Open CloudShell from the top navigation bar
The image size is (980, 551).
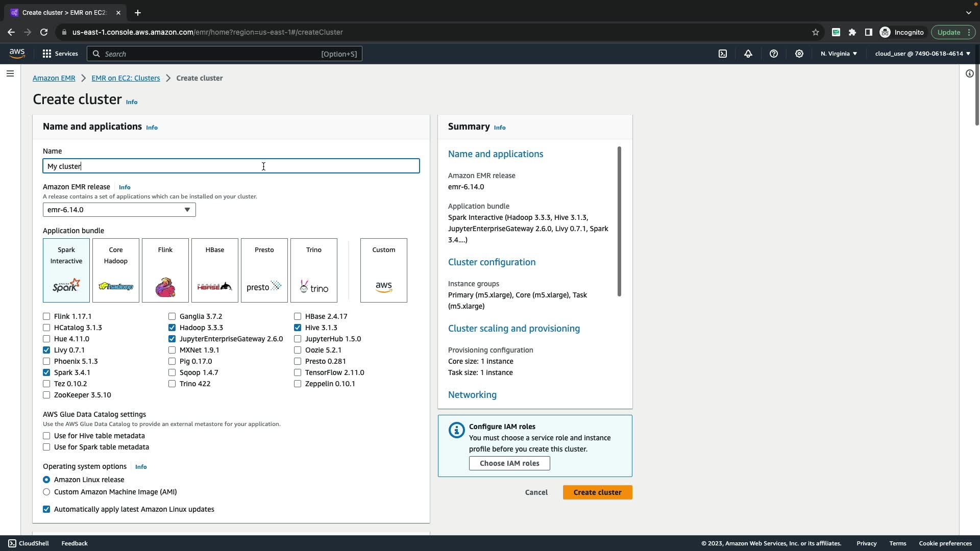click(723, 54)
